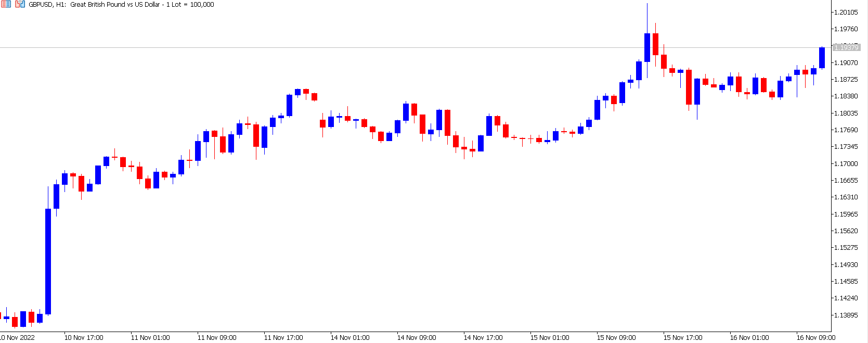
Task: Click the 1.13895 price scale label
Action: pos(846,315)
